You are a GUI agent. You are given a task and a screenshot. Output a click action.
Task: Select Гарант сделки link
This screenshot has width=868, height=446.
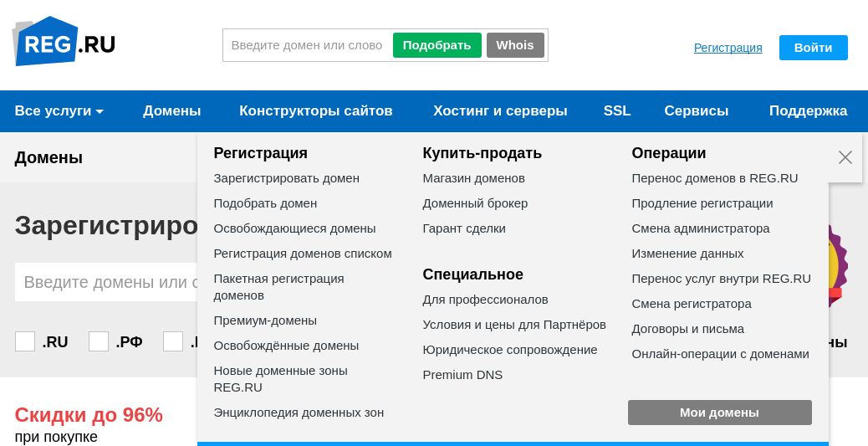point(464,228)
